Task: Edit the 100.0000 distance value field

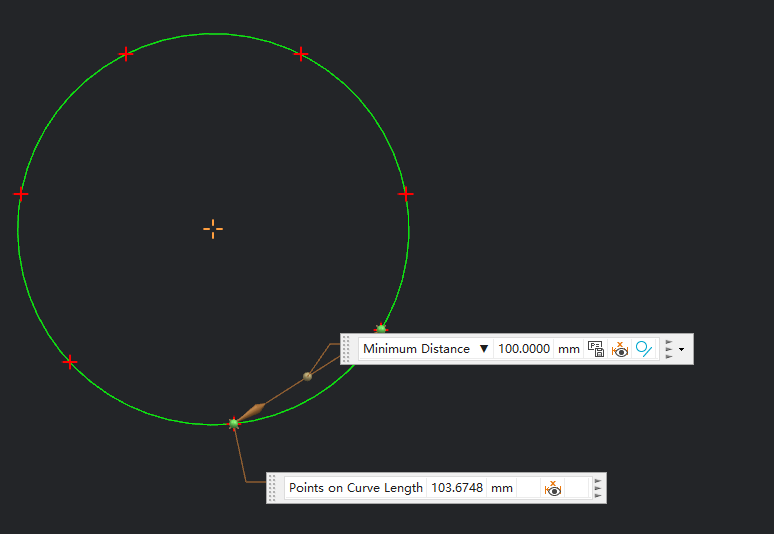Action: coord(524,349)
